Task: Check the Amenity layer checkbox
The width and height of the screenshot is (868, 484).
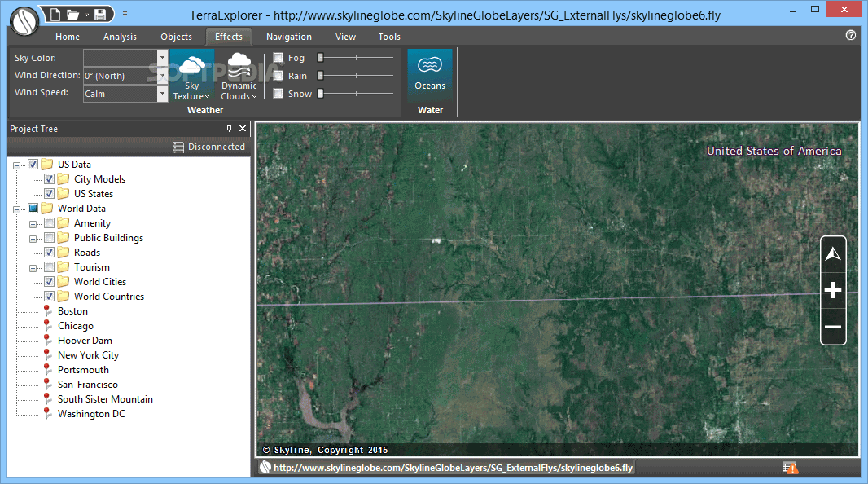Action: pos(50,223)
